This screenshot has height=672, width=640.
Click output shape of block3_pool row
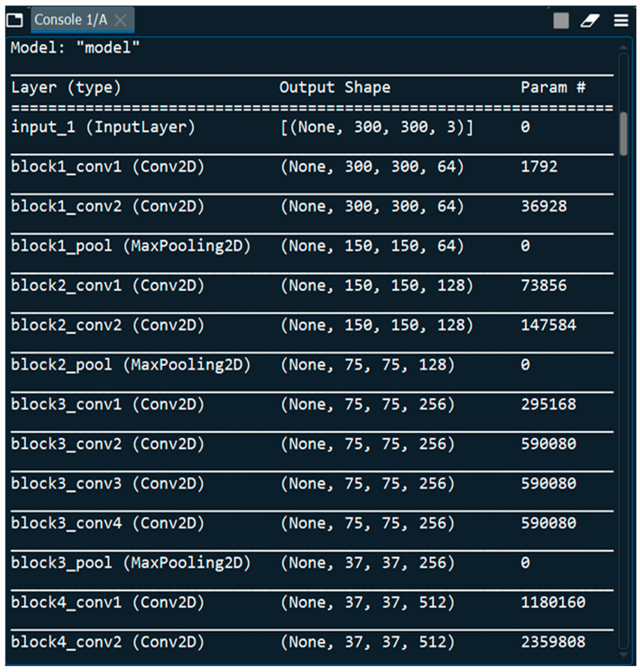[367, 563]
